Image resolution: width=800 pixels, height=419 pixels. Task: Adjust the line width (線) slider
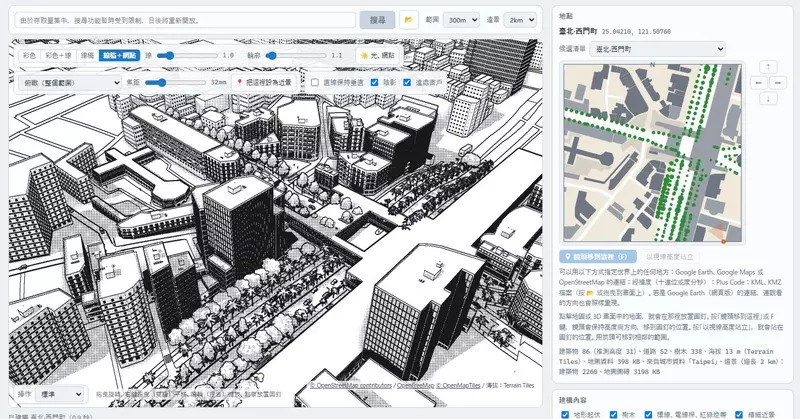[x=187, y=55]
